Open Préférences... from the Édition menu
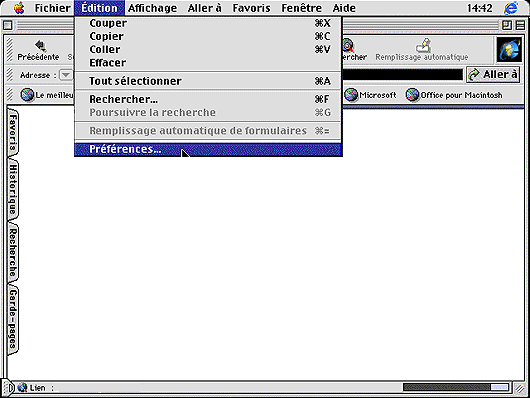This screenshot has width=530, height=398. pyautogui.click(x=208, y=149)
